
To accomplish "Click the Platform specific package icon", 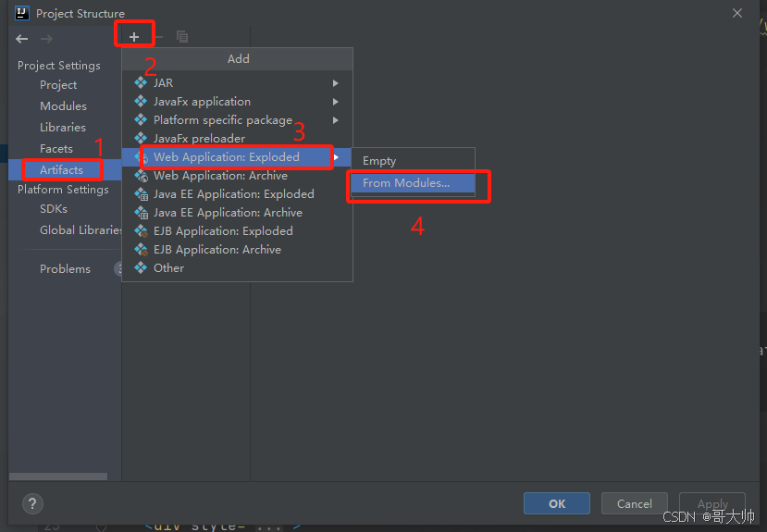I will point(141,119).
